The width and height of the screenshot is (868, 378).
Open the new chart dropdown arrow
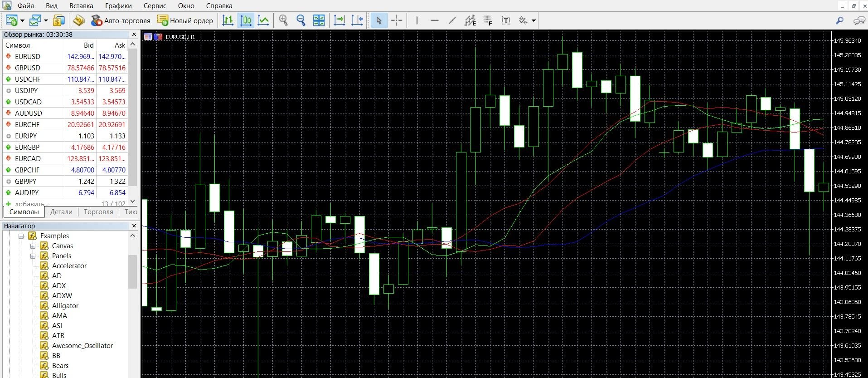[22, 21]
